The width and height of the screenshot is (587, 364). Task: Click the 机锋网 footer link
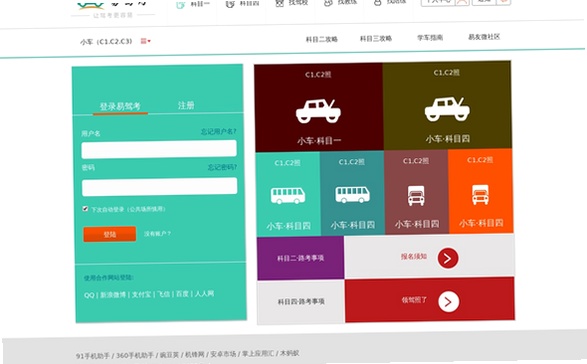[x=195, y=354]
